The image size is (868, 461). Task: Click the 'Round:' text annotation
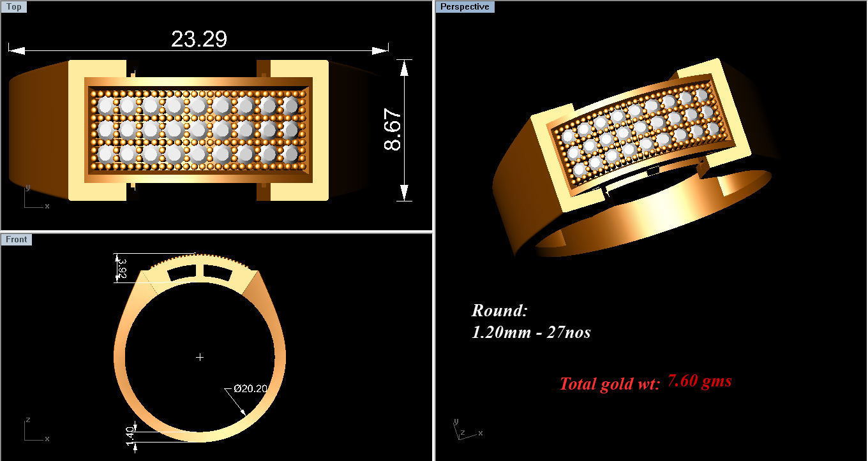[500, 311]
